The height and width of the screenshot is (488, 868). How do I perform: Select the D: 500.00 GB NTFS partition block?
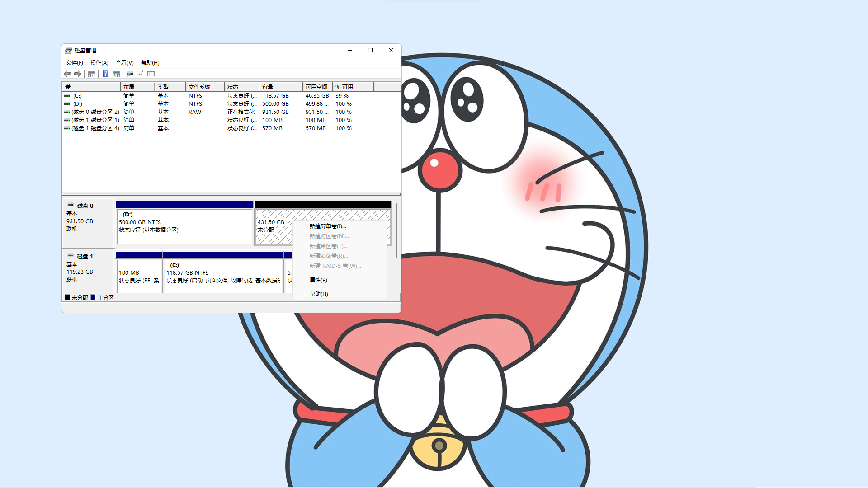pos(184,226)
